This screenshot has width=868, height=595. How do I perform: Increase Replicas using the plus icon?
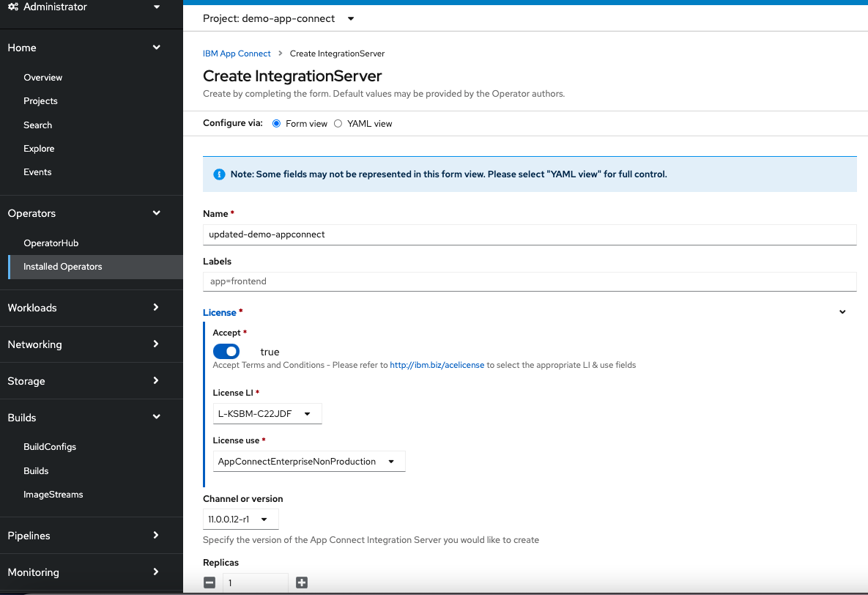[302, 582]
